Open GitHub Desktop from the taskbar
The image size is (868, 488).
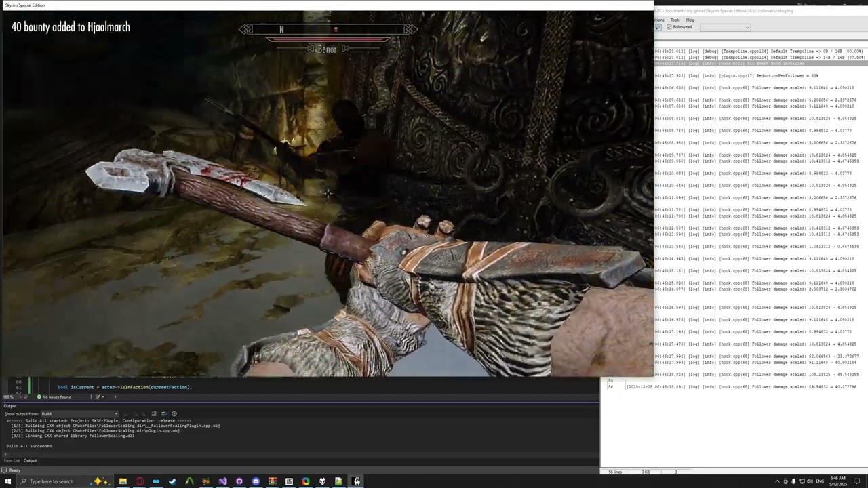pos(239,481)
